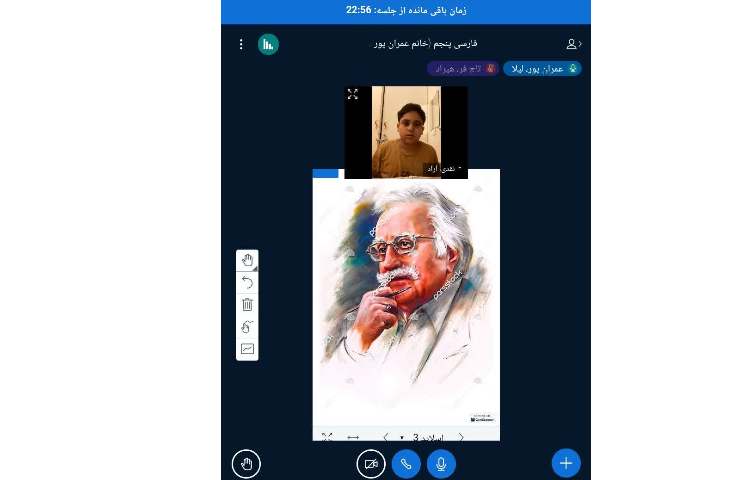Select the pan hand whiteboard tool

247,261
